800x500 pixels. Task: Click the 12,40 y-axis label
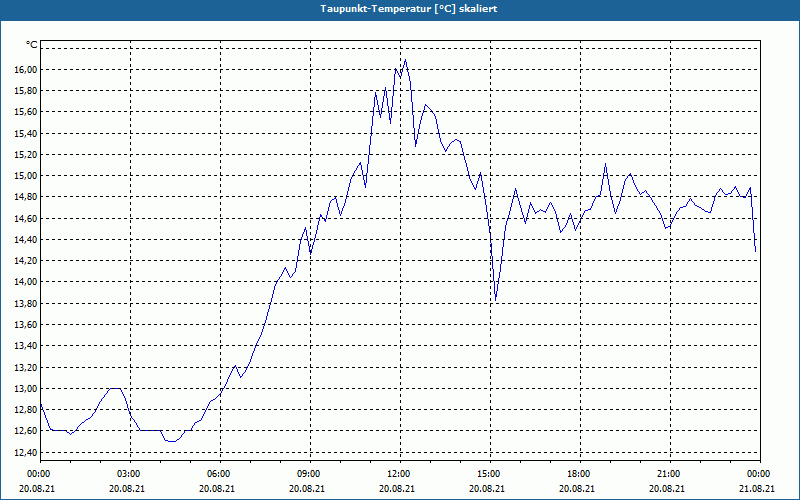pyautogui.click(x=28, y=452)
